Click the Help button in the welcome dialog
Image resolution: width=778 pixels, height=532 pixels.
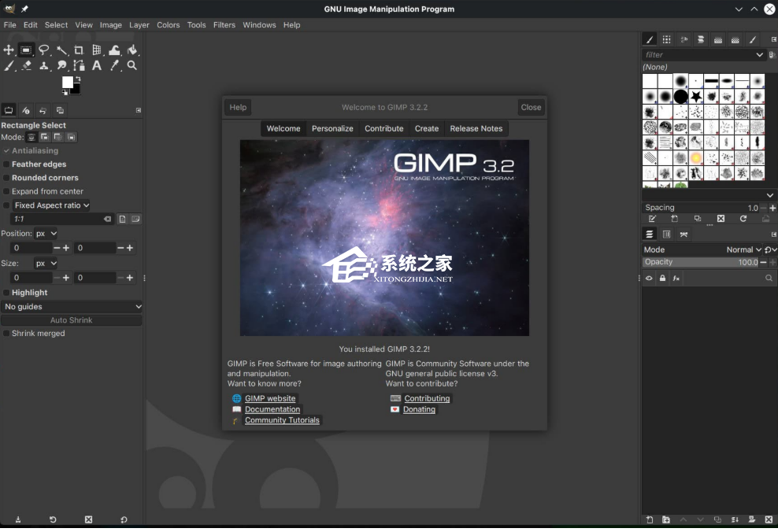238,107
